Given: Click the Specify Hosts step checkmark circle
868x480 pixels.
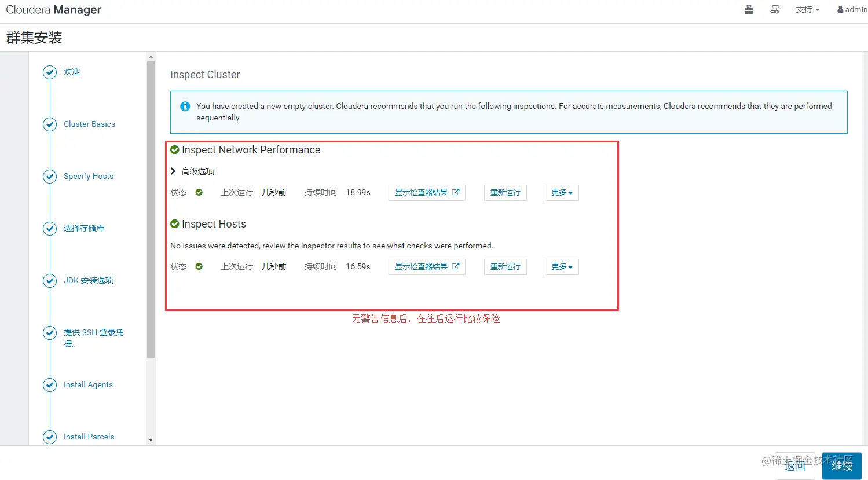Looking at the screenshot, I should click(50, 177).
